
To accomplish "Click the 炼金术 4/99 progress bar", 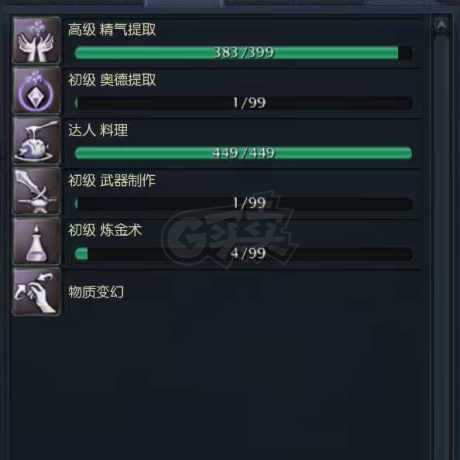I will pos(243,254).
